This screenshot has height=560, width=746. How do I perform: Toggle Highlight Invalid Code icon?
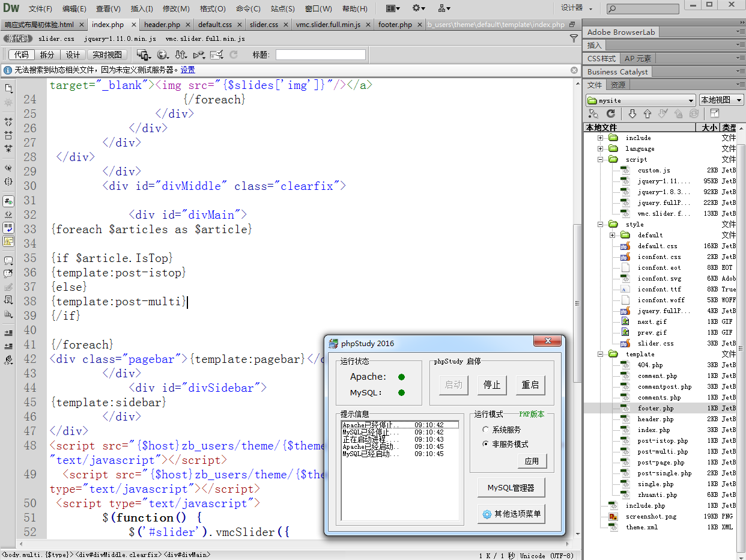point(8,214)
